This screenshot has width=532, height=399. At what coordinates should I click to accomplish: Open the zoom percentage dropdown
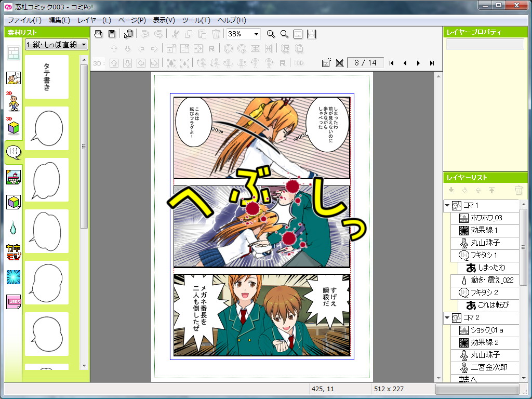pyautogui.click(x=257, y=34)
